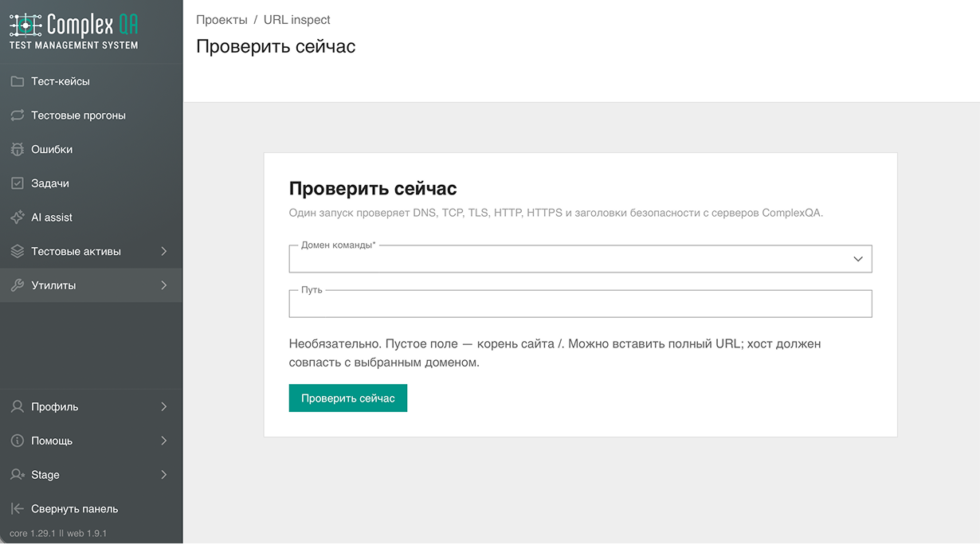Open the Домен команды dropdown arrow
Viewport: 980px width, 545px height.
(858, 259)
